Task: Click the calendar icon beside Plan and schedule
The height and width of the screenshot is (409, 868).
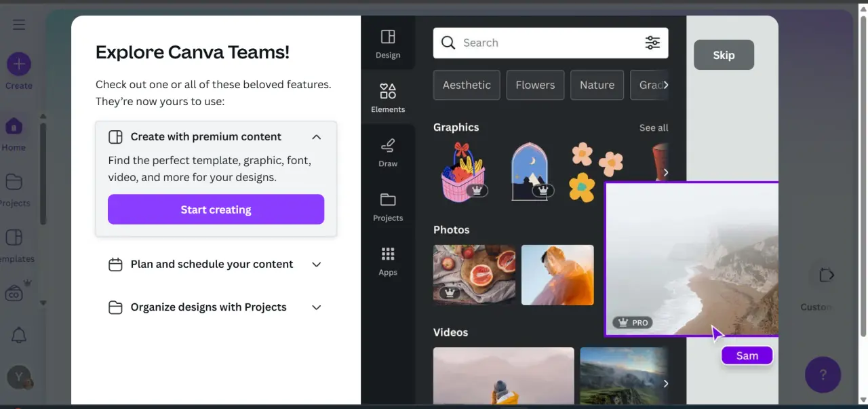Action: click(x=115, y=265)
